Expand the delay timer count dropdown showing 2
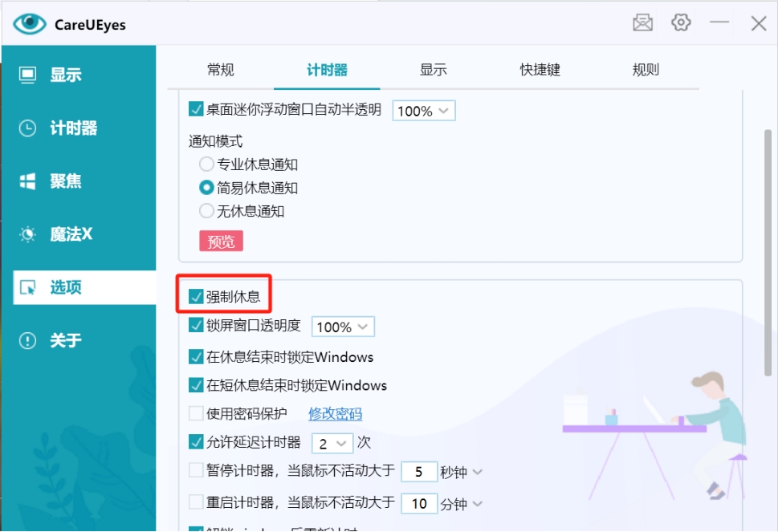The width and height of the screenshot is (778, 532). (332, 442)
